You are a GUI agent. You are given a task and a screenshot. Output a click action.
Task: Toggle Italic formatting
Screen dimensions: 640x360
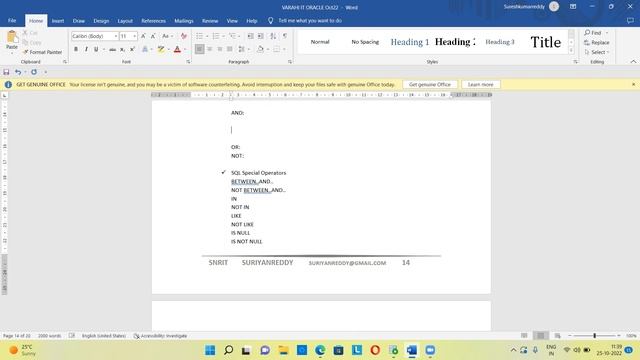click(86, 49)
